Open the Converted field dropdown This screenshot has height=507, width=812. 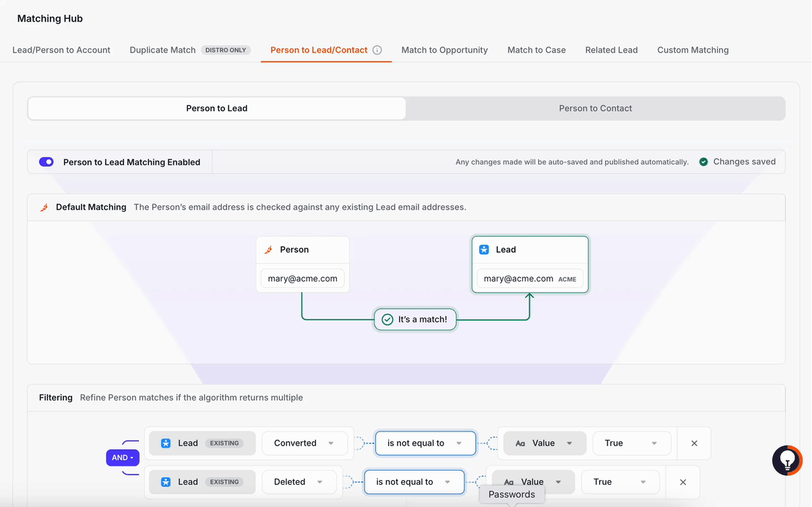click(x=305, y=443)
